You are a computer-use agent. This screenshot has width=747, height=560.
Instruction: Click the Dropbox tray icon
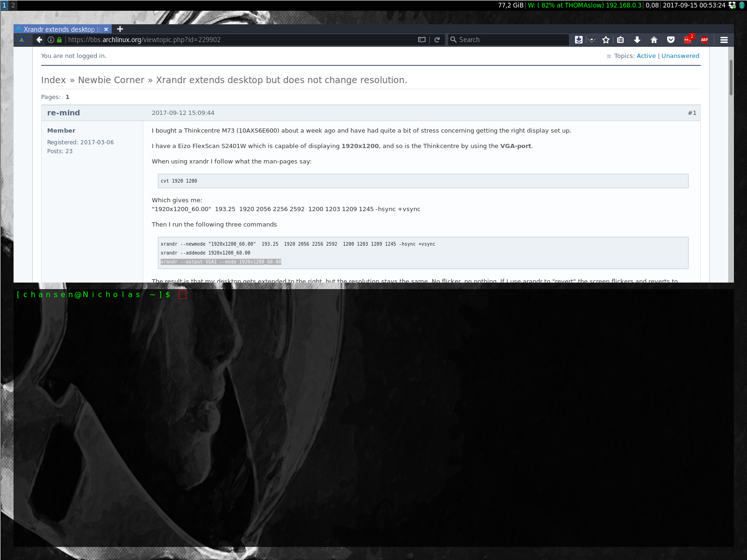[x=733, y=5]
